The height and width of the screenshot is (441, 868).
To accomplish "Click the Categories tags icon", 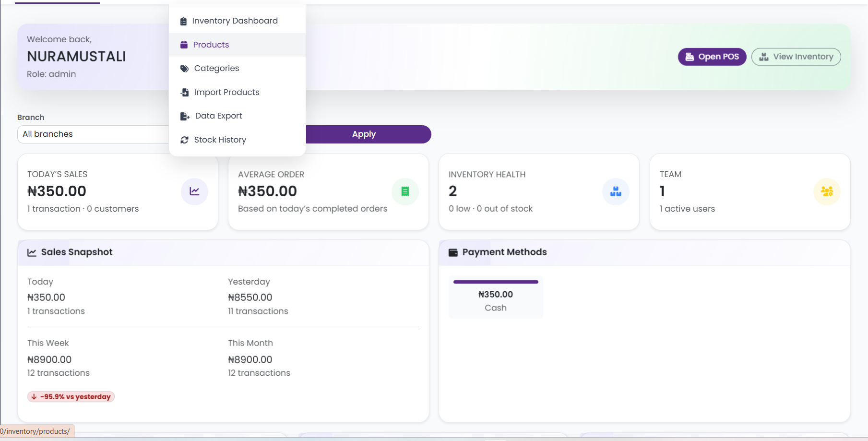I will [184, 69].
